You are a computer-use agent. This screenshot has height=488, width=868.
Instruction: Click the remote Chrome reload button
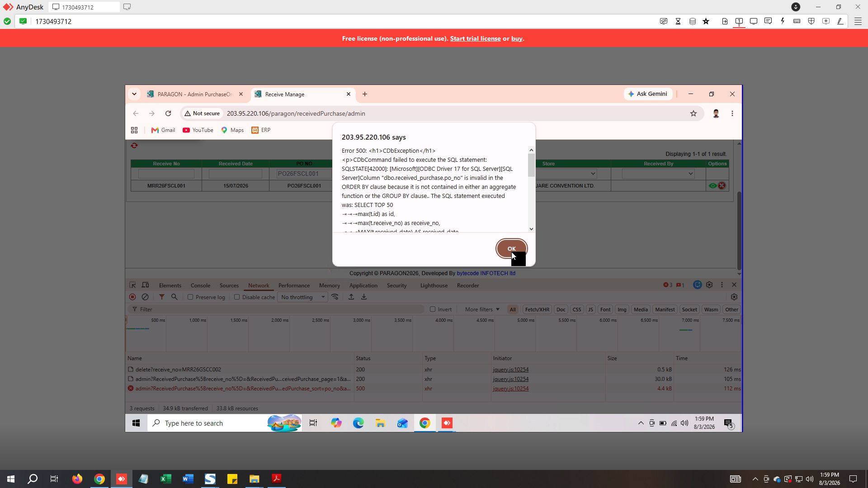point(168,113)
